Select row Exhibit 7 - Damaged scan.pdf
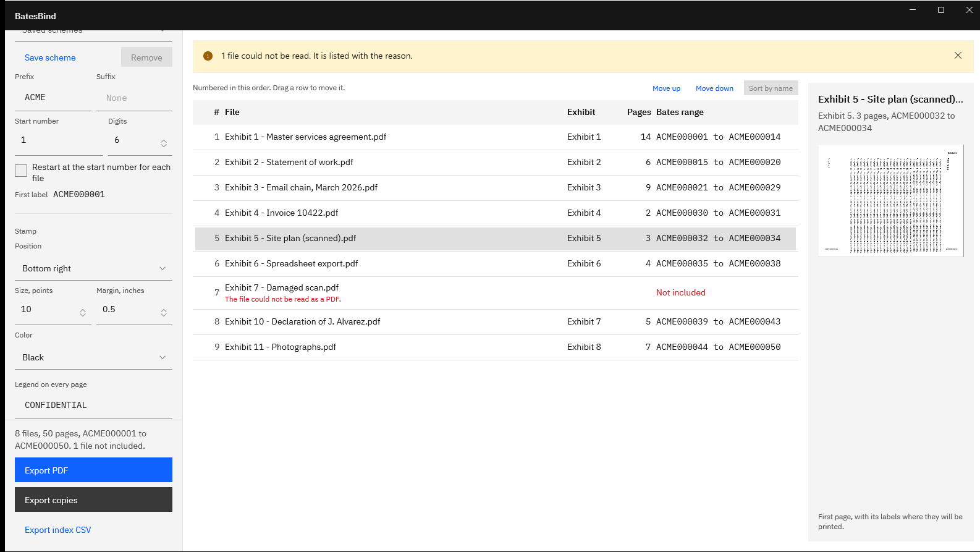Viewport: 980px width, 552px height. (x=496, y=293)
